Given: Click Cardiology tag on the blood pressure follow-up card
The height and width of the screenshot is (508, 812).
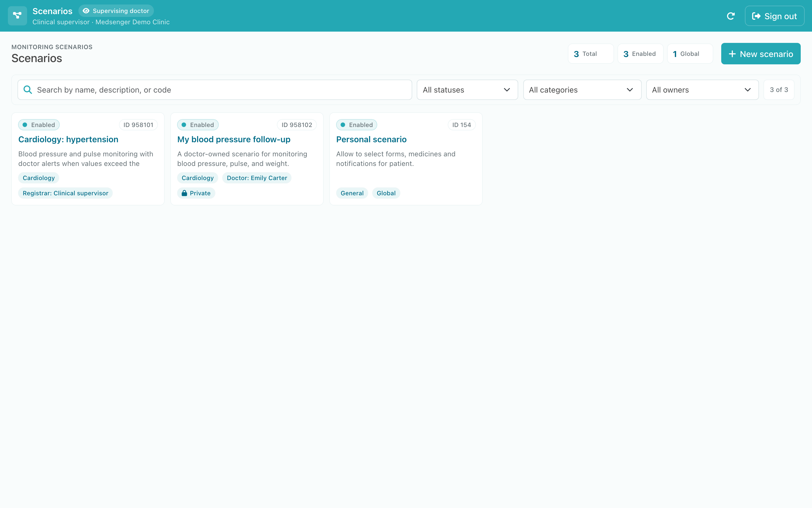Looking at the screenshot, I should [198, 178].
